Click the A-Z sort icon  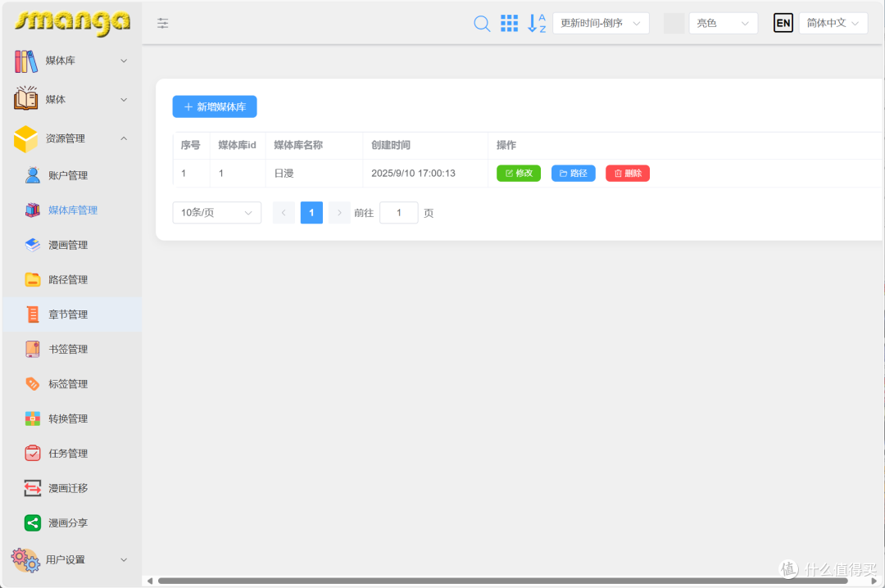point(536,23)
